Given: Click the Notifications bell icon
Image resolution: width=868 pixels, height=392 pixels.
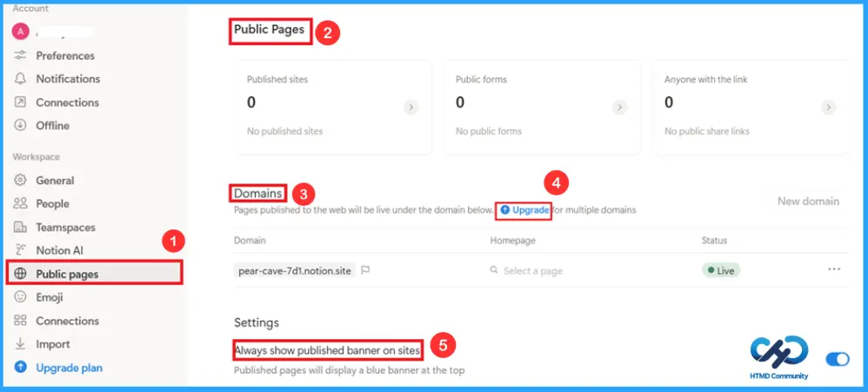Looking at the screenshot, I should pyautogui.click(x=21, y=79).
